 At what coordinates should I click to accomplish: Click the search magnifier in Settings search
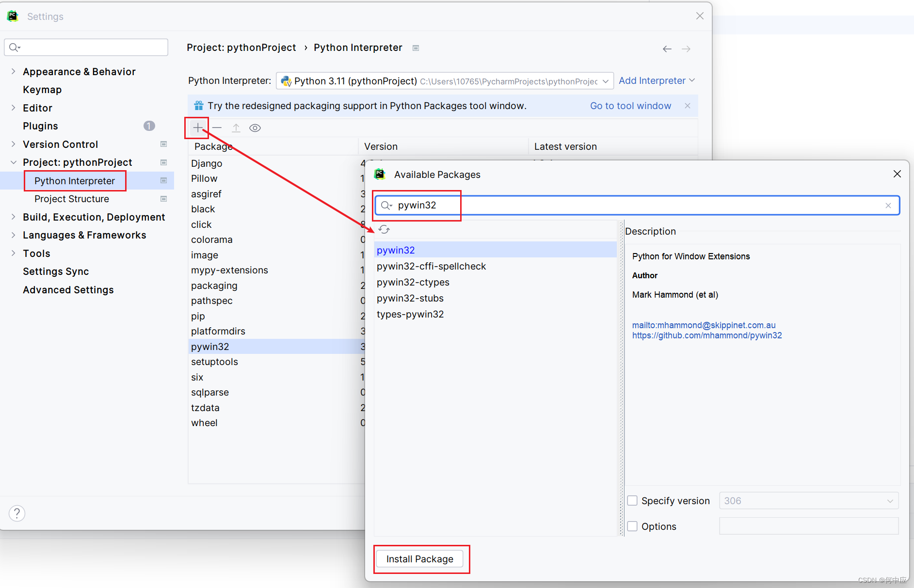tap(15, 47)
